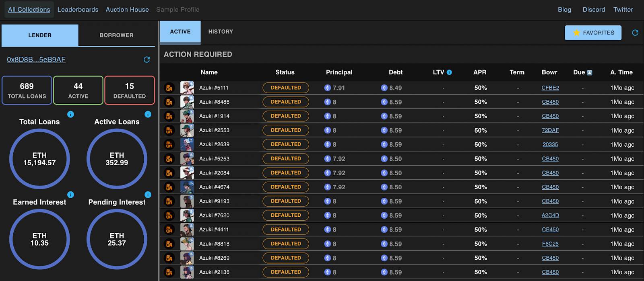The height and width of the screenshot is (281, 644).
Task: Open the LTV info tooltip icon
Action: 449,72
